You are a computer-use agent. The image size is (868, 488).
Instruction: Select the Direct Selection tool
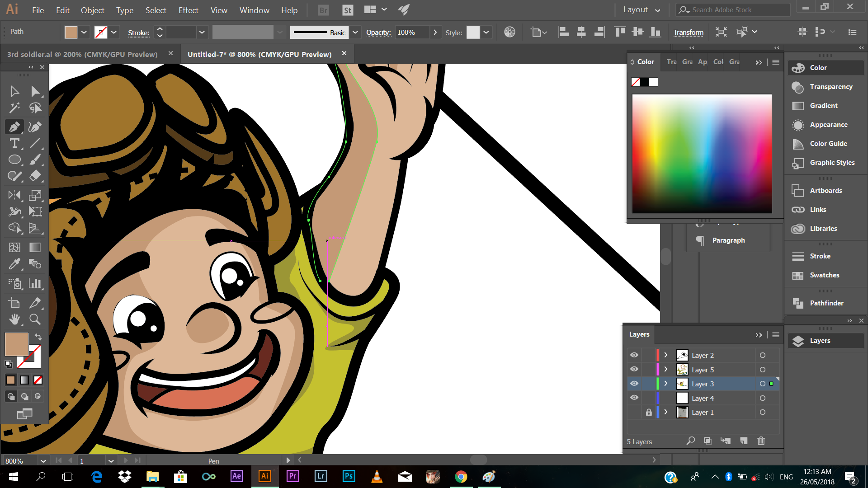pyautogui.click(x=35, y=91)
